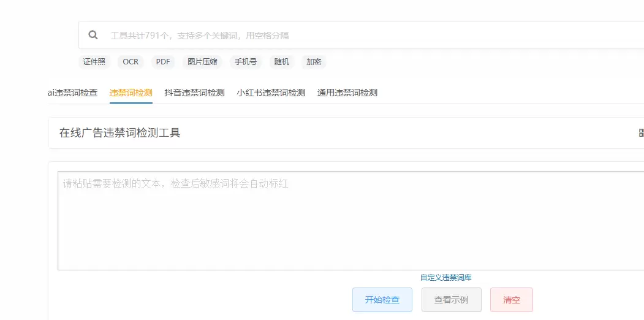
Task: Open the 抖音违禁词检测 tab
Action: 195,93
